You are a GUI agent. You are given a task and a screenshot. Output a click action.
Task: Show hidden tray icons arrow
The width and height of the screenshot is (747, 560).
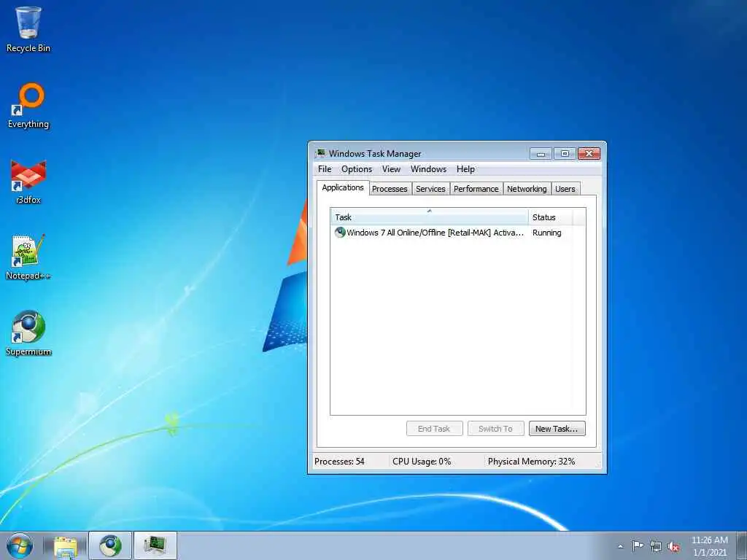620,546
